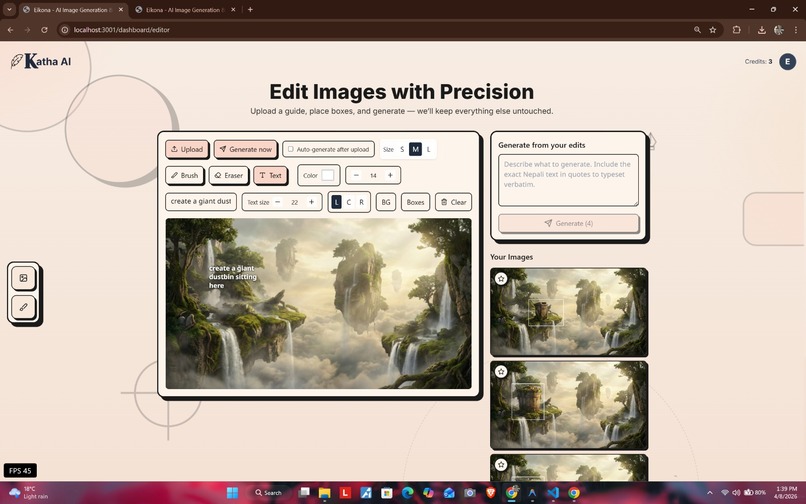Open Brave browser from taskbar
806x504 pixels.
pyautogui.click(x=490, y=493)
